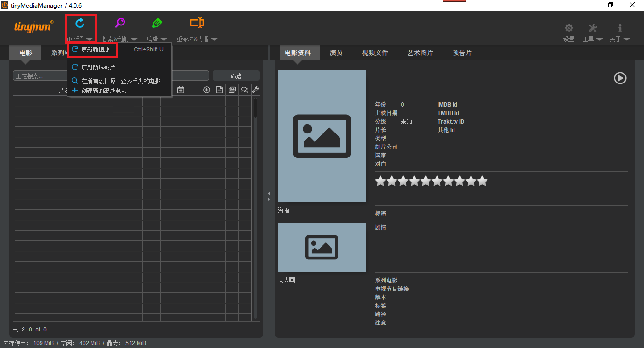Click the subtitles speech-bubble column icon
Image resolution: width=644 pixels, height=348 pixels.
[245, 90]
